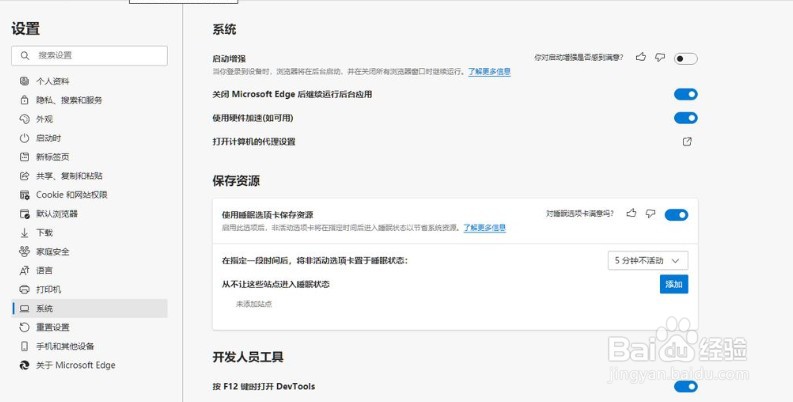Open 手机和其他设备 settings
The height and width of the screenshot is (402, 793).
pyautogui.click(x=90, y=346)
